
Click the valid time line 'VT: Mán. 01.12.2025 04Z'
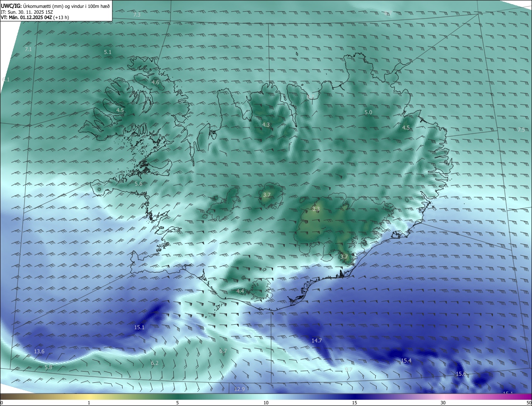(x=36, y=18)
